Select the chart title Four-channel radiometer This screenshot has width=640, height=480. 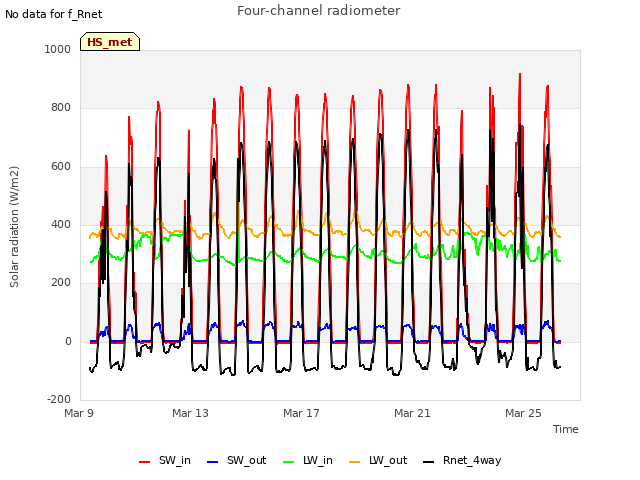[319, 11]
